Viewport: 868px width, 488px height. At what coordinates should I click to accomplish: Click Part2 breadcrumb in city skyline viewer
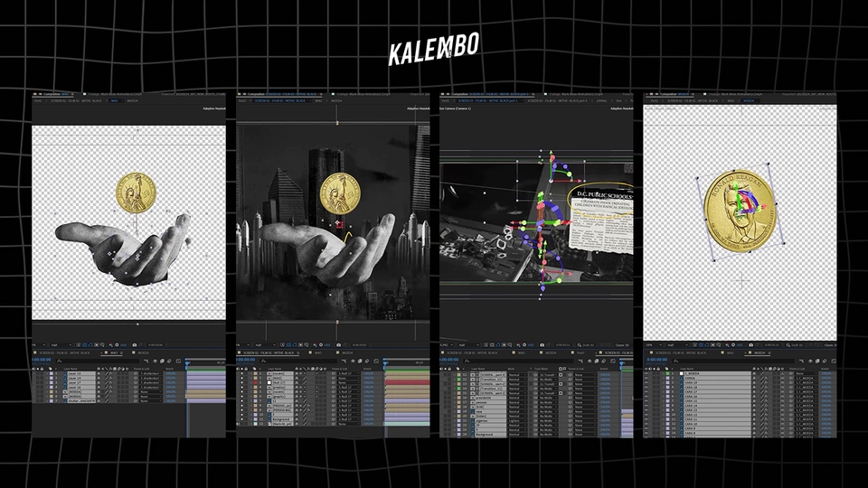[x=242, y=100]
